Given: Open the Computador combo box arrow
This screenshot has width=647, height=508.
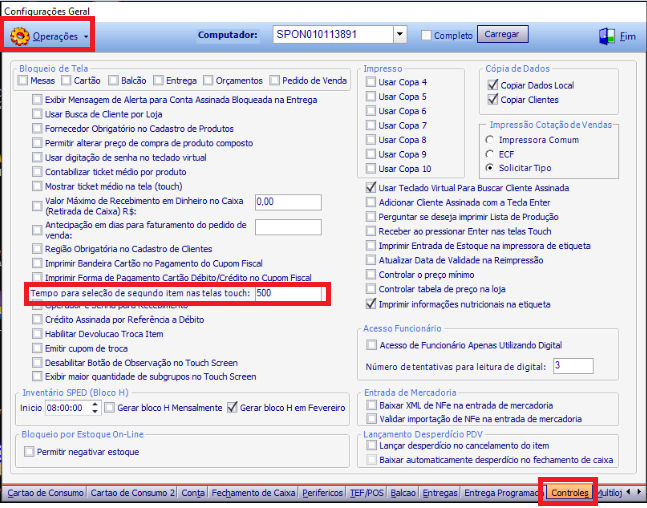Looking at the screenshot, I should (399, 35).
